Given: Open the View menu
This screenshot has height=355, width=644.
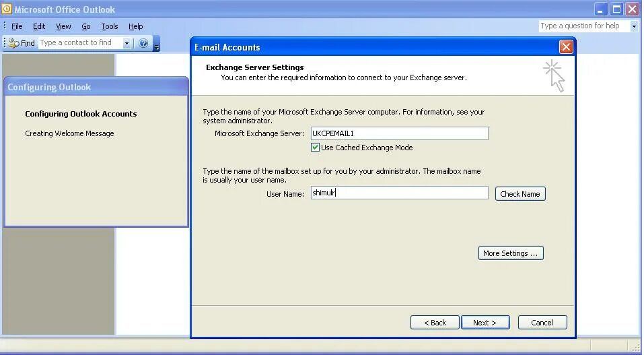Looking at the screenshot, I should tap(63, 26).
